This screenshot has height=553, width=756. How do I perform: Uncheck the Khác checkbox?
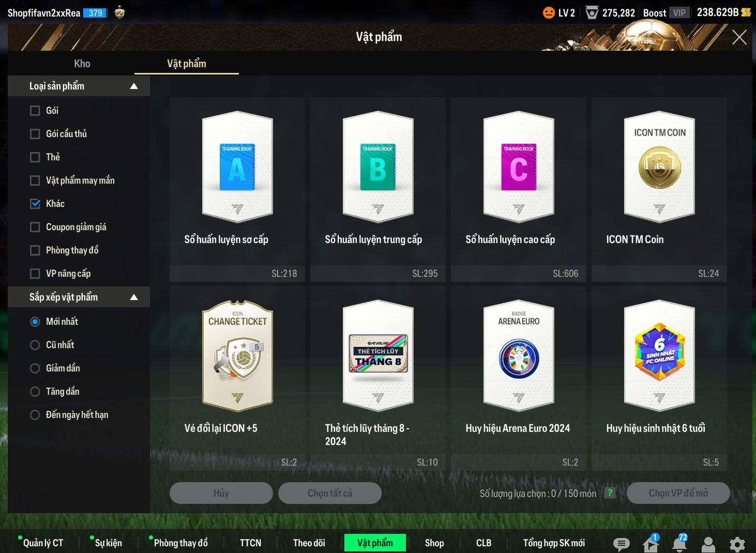coord(35,204)
